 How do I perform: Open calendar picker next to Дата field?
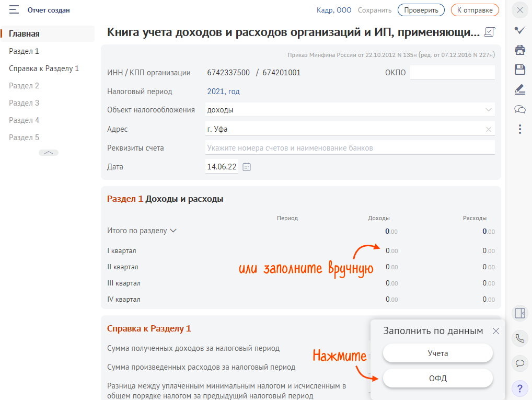tap(246, 166)
